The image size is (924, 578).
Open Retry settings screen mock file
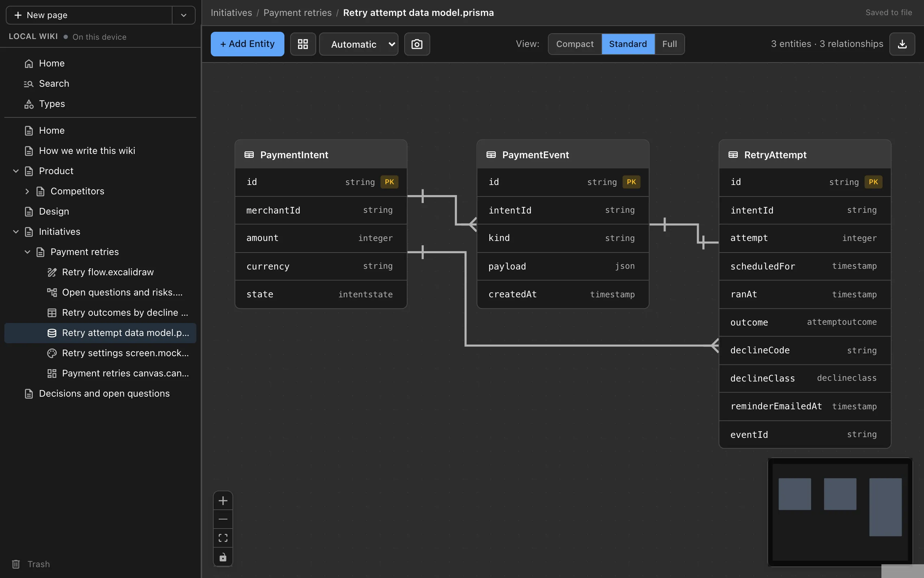click(100, 353)
